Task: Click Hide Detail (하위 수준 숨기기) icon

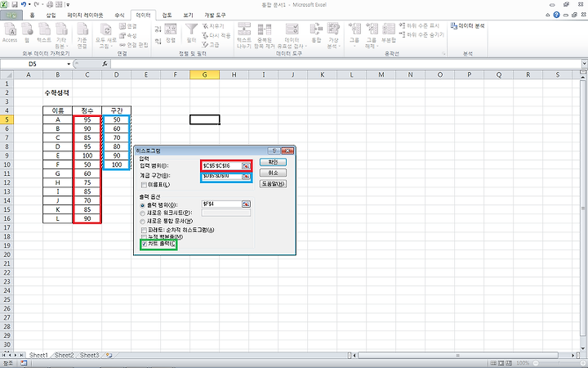Action: click(403, 34)
